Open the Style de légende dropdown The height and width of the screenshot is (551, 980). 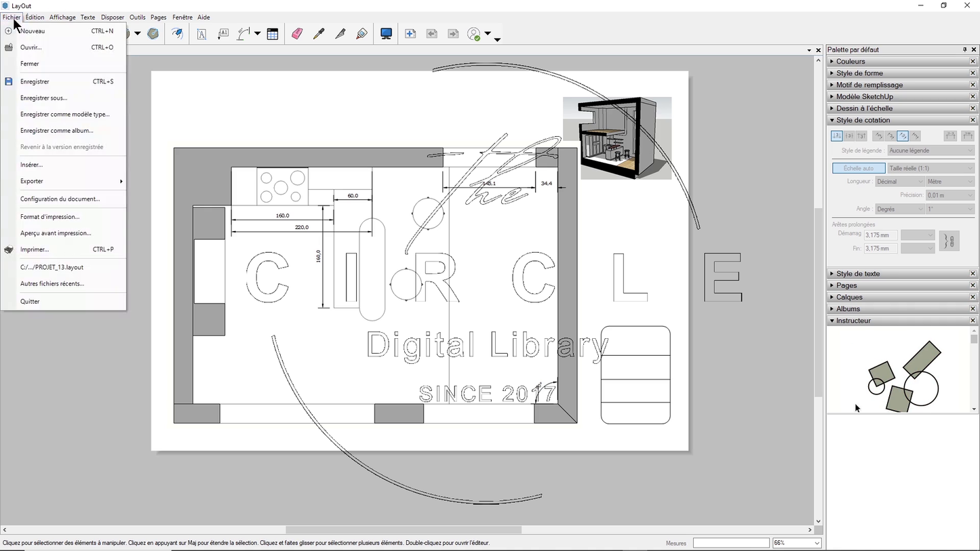coord(930,150)
